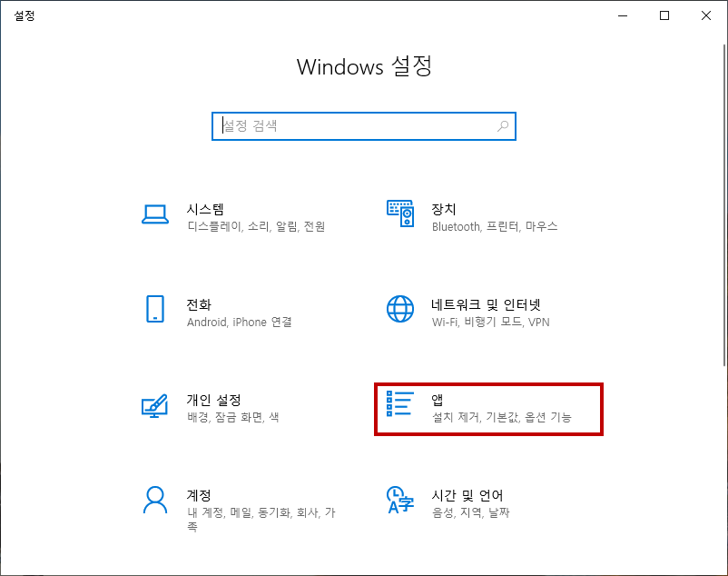The width and height of the screenshot is (728, 576).
Task: Focus the 설정 검색 search field
Action: point(364,126)
